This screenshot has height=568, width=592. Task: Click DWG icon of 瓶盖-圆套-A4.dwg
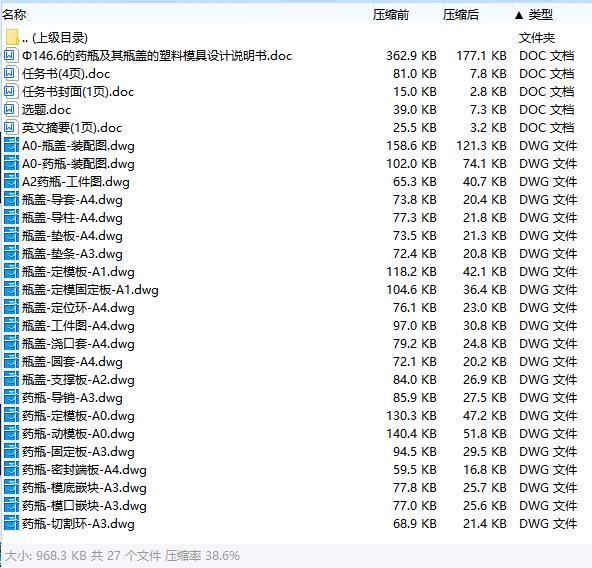click(x=11, y=362)
